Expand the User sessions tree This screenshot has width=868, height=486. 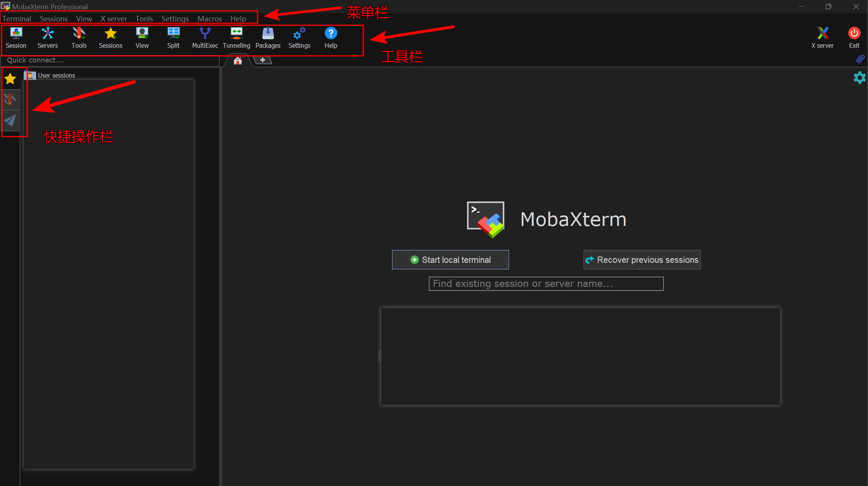(x=56, y=75)
